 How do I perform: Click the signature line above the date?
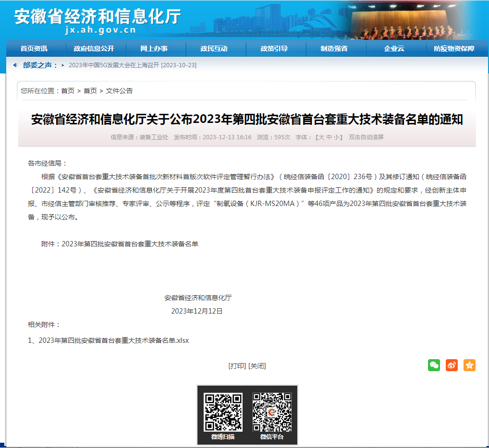pyautogui.click(x=198, y=298)
